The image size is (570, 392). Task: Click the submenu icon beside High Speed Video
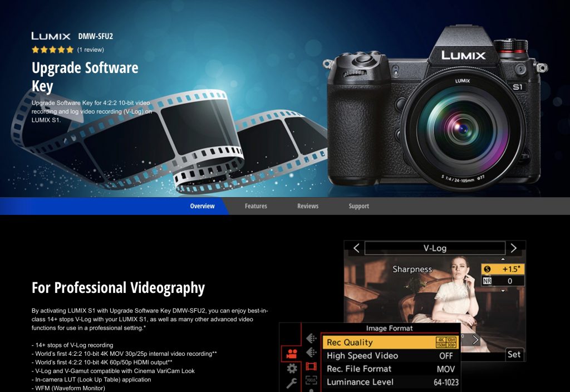(x=311, y=352)
